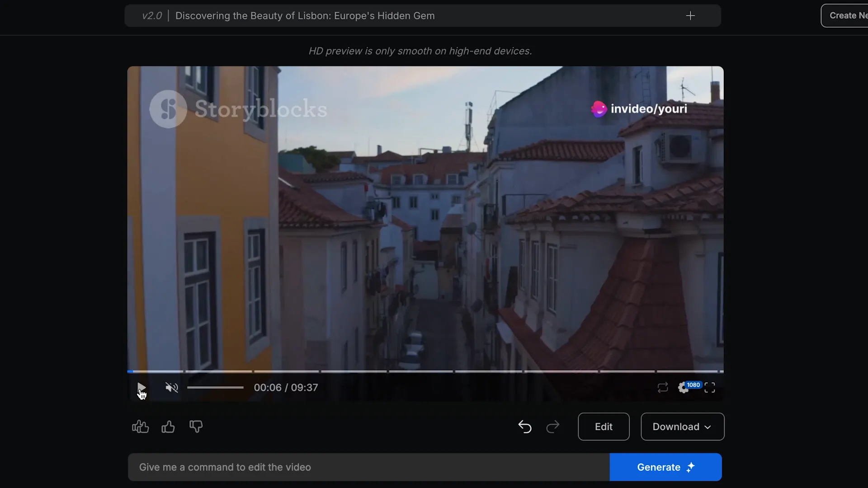This screenshot has width=868, height=488.
Task: Unmute the video audio
Action: pyautogui.click(x=172, y=388)
